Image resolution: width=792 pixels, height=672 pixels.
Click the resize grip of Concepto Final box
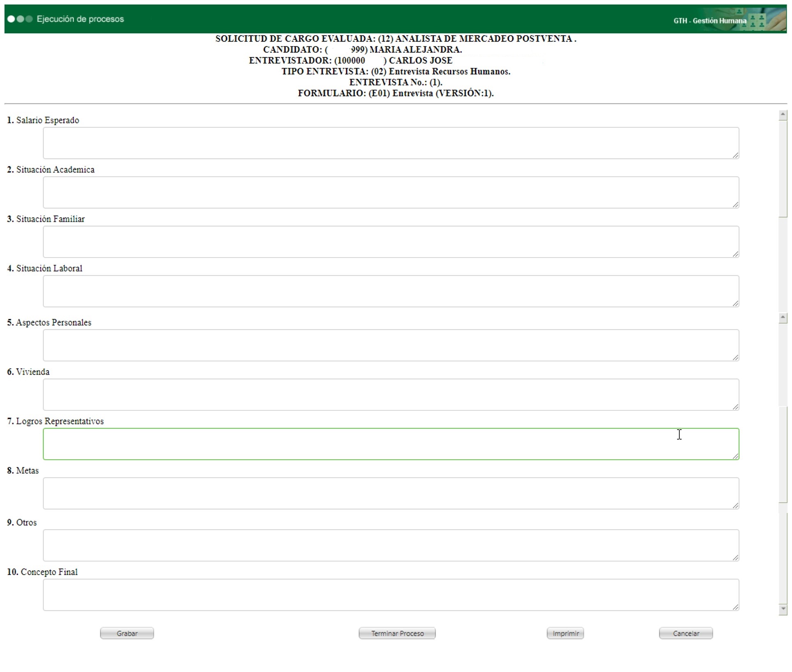735,607
